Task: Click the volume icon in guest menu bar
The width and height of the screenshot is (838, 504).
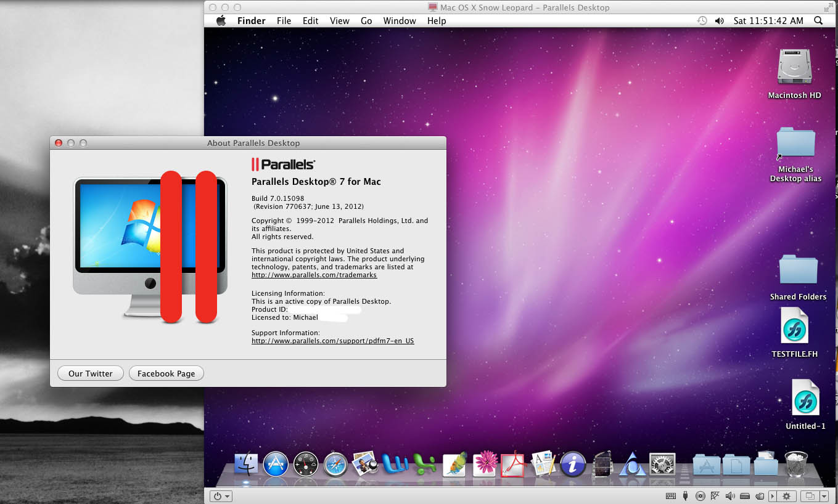Action: 719,21
